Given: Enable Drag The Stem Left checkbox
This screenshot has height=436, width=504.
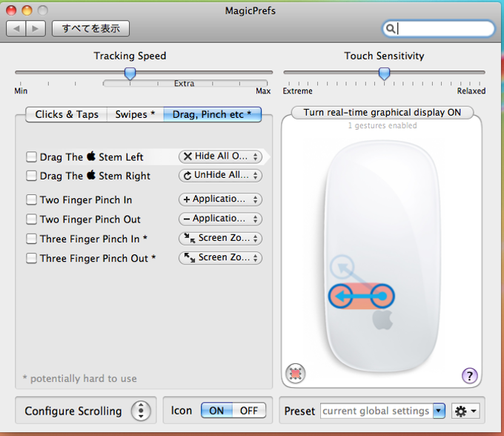Looking at the screenshot, I should [31, 157].
